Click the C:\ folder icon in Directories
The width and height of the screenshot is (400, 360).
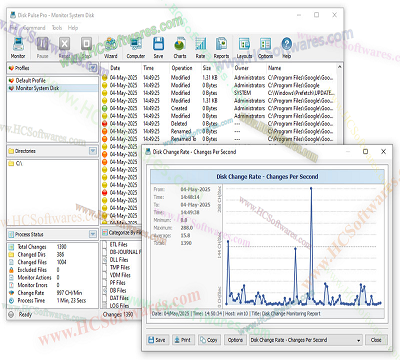click(x=11, y=164)
